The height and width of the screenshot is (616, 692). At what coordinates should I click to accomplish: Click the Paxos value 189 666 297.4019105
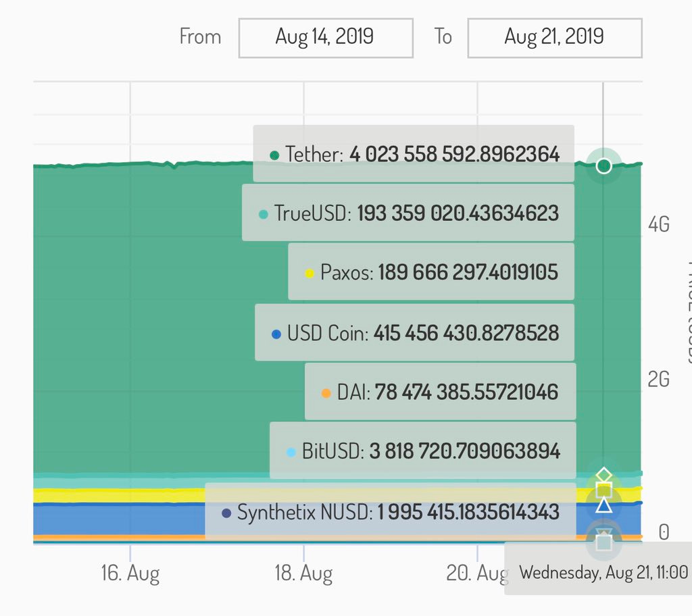click(x=468, y=272)
